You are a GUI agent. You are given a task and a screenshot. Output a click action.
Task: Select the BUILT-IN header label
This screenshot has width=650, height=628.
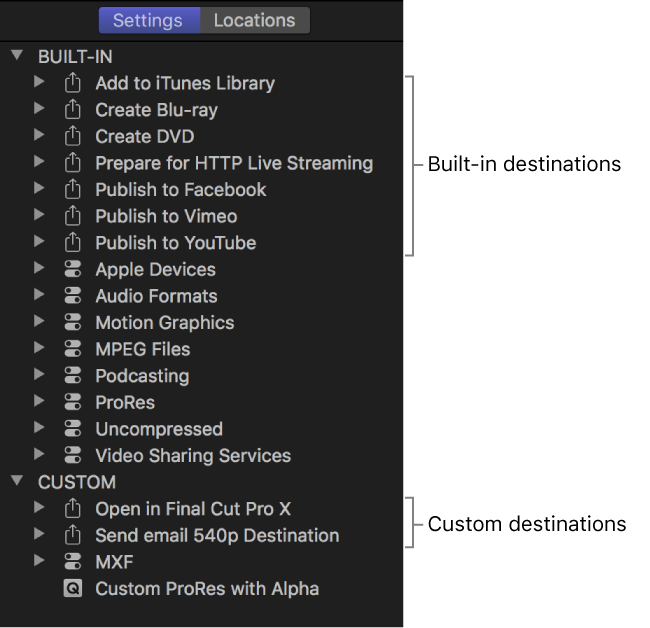[75, 57]
